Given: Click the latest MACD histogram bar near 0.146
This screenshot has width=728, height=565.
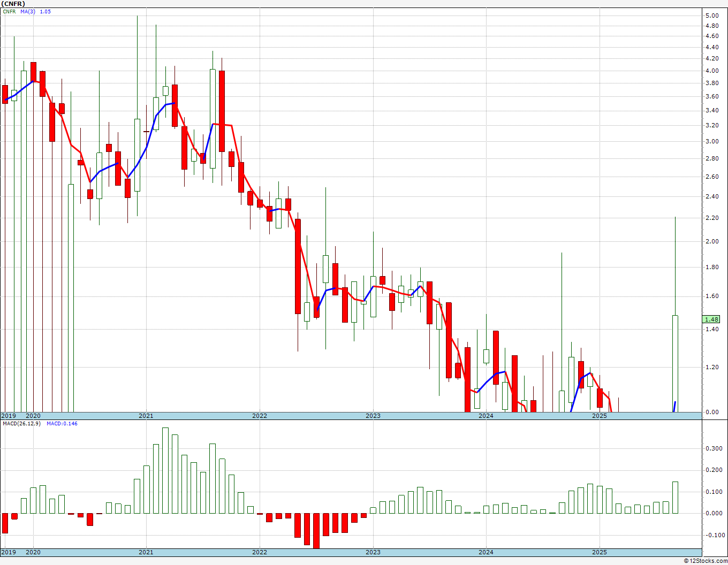Looking at the screenshot, I should pyautogui.click(x=675, y=498).
